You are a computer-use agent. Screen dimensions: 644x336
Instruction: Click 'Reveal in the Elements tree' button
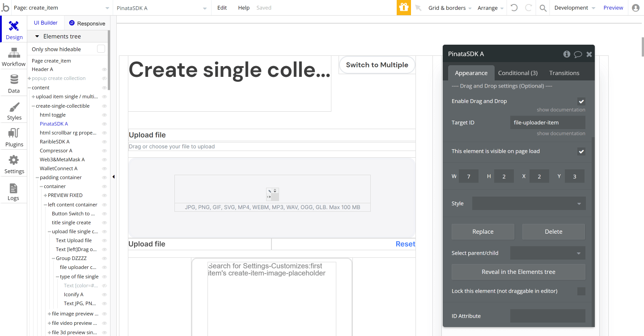(x=518, y=272)
